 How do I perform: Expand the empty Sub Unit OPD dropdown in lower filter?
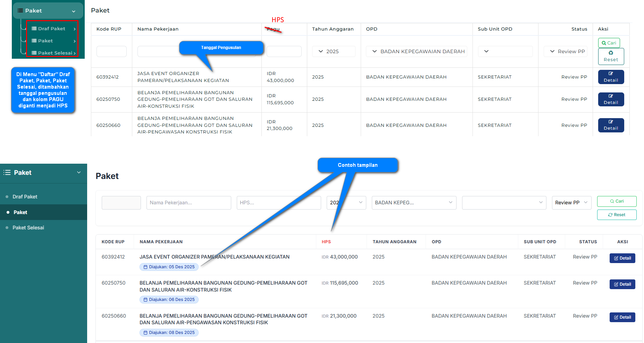tap(504, 203)
